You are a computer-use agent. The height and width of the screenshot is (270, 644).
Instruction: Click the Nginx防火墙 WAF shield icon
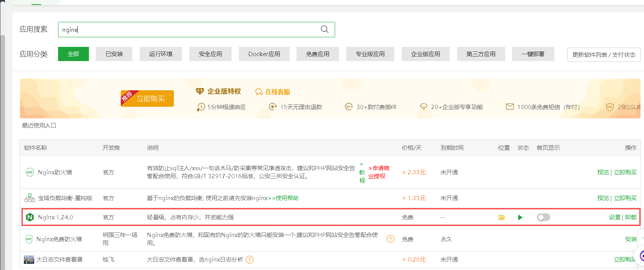click(x=30, y=172)
